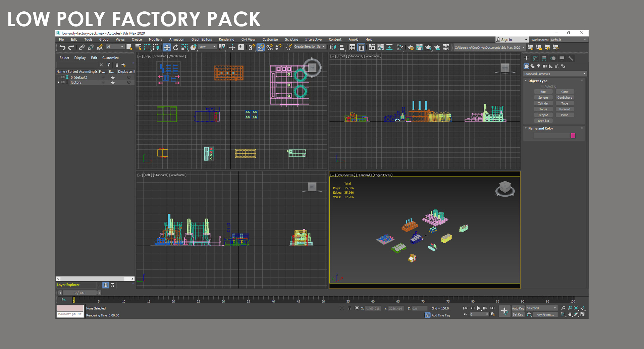The width and height of the screenshot is (644, 349).
Task: Expand the factory layer in Layer Explorer
Action: coord(58,83)
